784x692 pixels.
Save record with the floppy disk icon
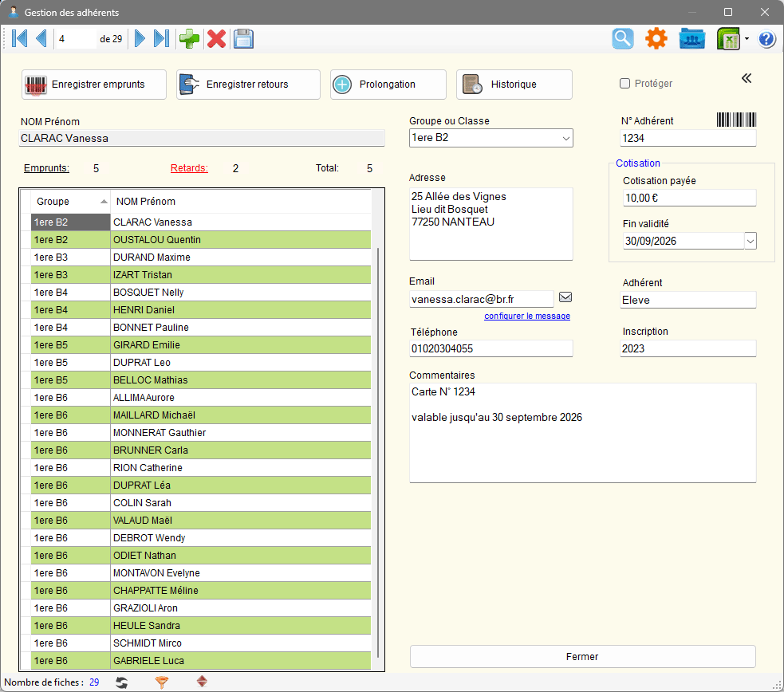[243, 38]
